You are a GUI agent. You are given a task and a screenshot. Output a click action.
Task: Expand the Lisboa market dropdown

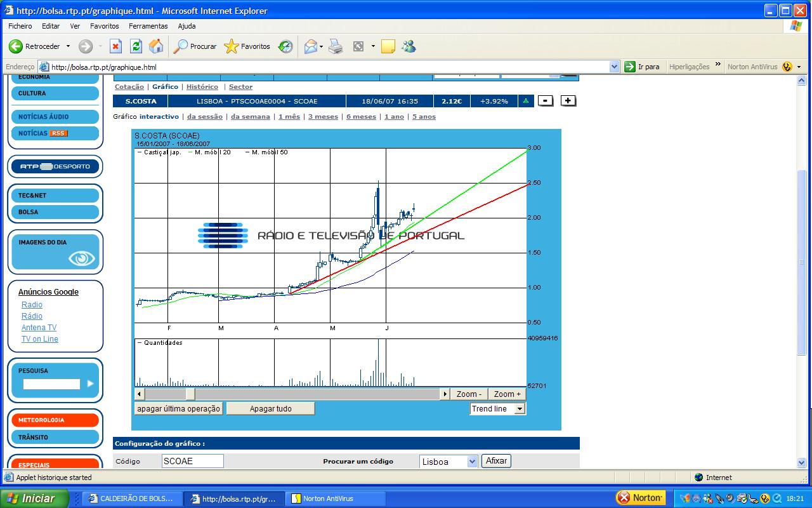(471, 462)
